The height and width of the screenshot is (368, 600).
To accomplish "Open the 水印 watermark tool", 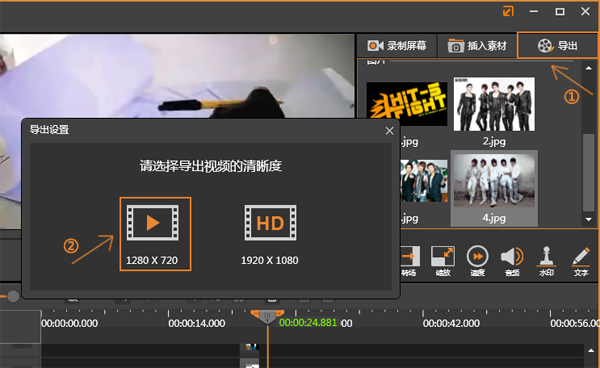I will coord(546,261).
